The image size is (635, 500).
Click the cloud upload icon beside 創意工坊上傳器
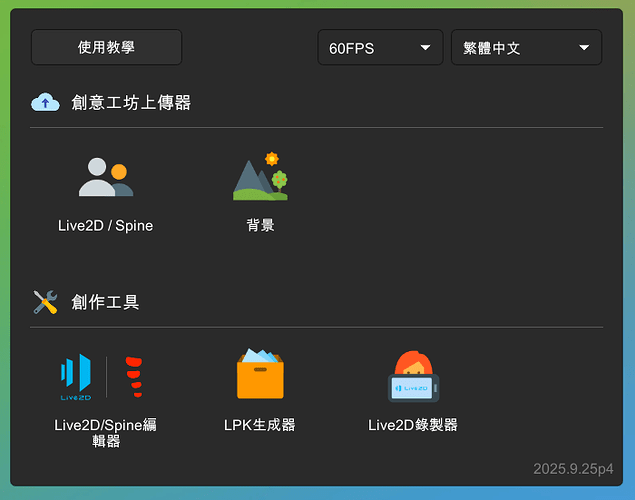point(45,102)
